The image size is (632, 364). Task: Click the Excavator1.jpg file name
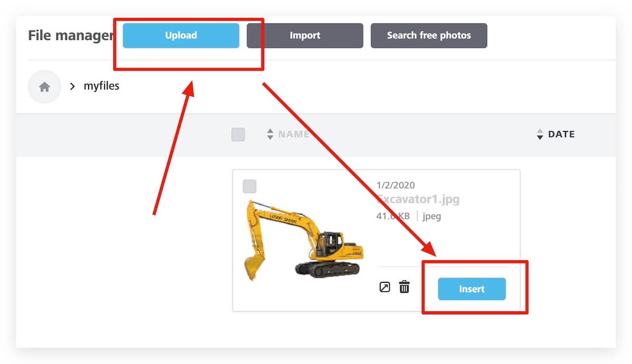click(x=418, y=200)
